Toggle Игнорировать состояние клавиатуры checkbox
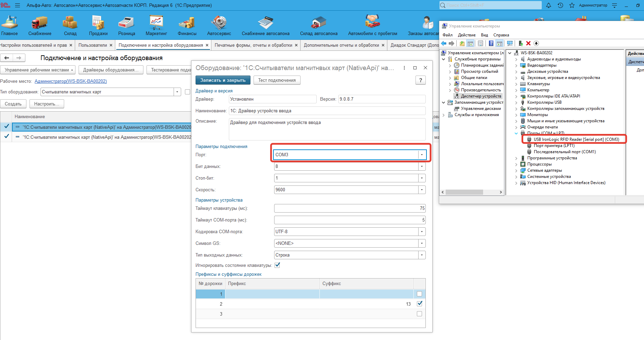The height and width of the screenshot is (340, 644). coord(277,265)
